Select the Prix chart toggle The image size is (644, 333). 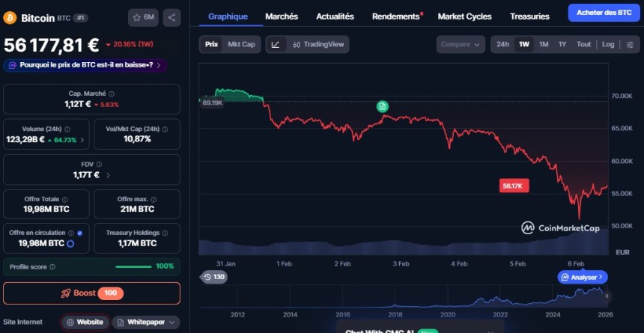[211, 44]
